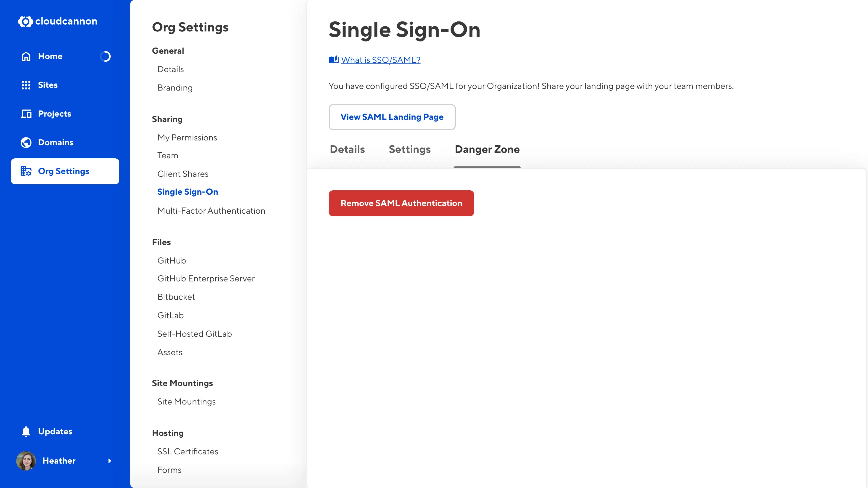Open Sites using the grid icon

tap(26, 85)
